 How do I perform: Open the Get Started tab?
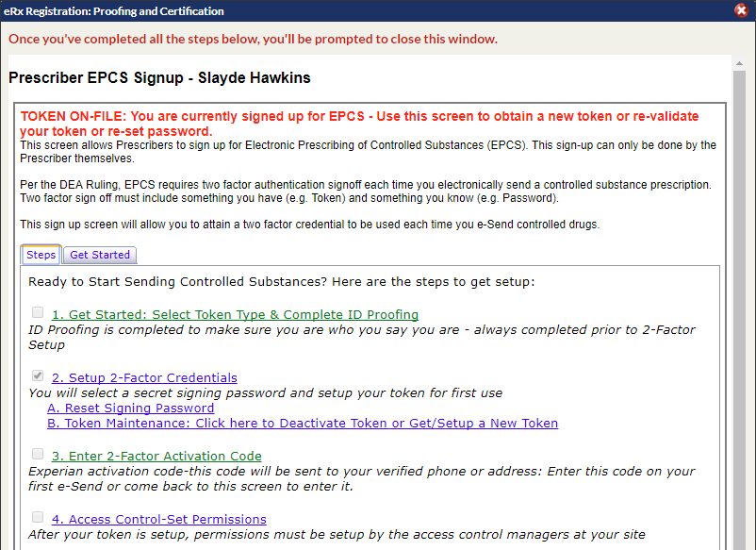pyautogui.click(x=100, y=255)
